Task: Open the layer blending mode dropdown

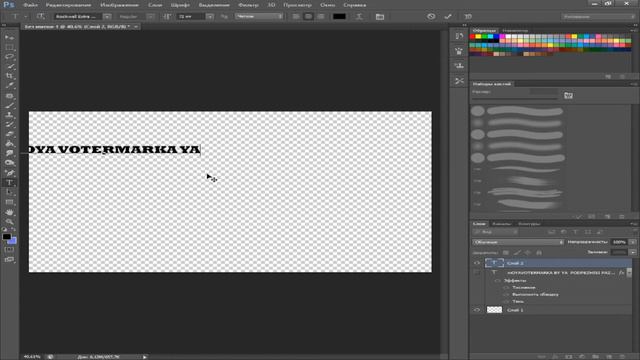Action: [x=518, y=242]
